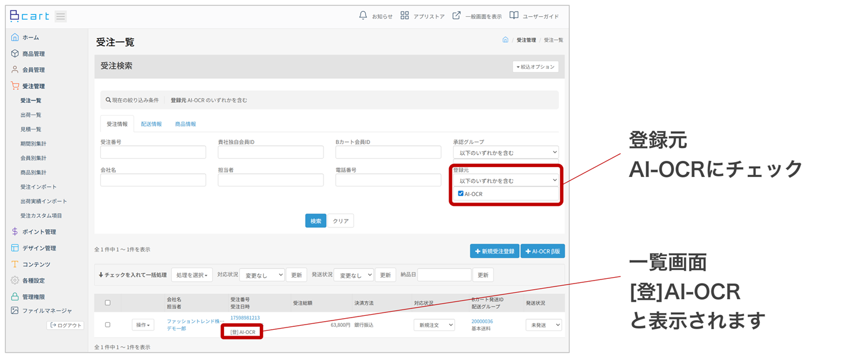
Task: Open order number link 17598981213
Action: (x=245, y=318)
